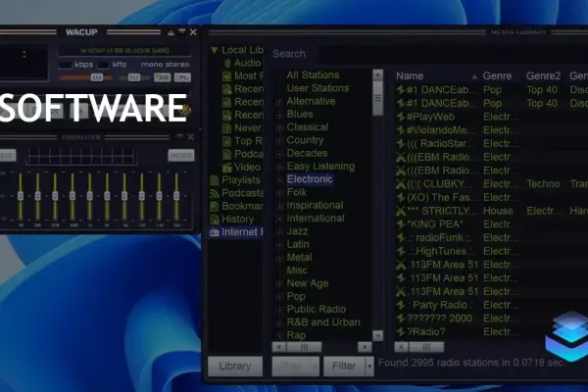Image resolution: width=588 pixels, height=392 pixels.
Task: Select User Stations in genre list
Action: tap(318, 88)
